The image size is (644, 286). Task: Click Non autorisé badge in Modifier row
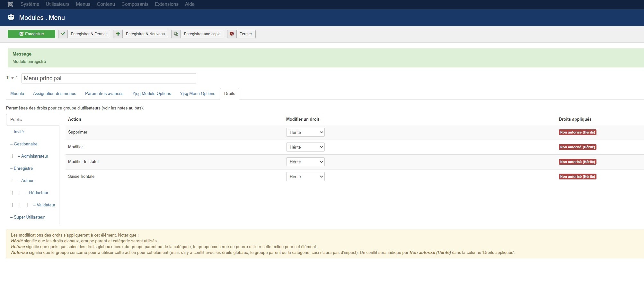578,147
